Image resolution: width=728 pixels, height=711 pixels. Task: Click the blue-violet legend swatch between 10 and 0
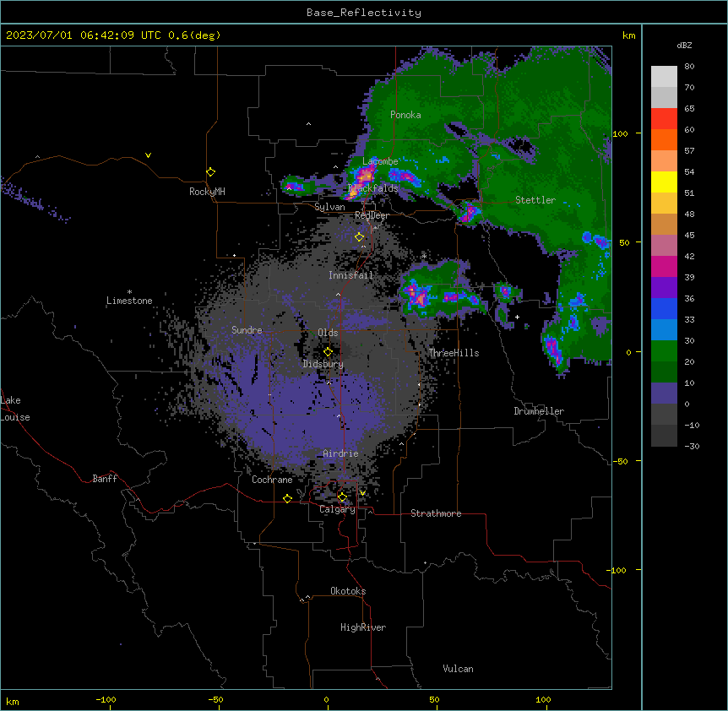pyautogui.click(x=664, y=393)
